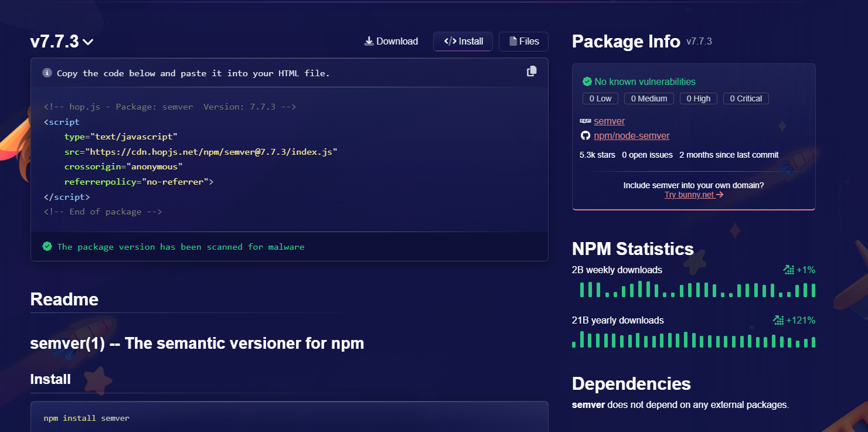
Task: Select the Install tab
Action: point(463,42)
